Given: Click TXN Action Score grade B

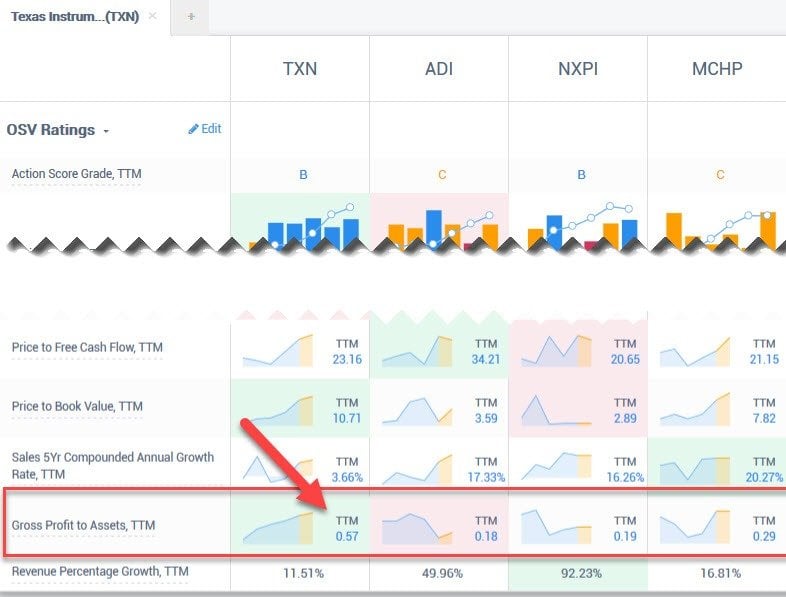Looking at the screenshot, I should tap(303, 175).
